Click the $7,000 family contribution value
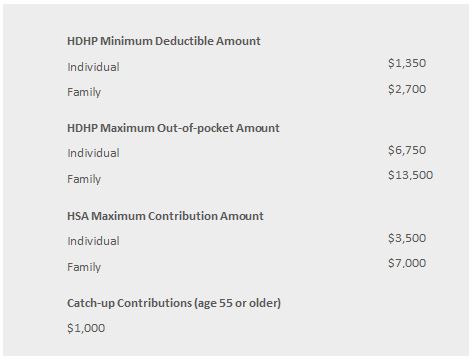Screen dimensions: 475x361 [x=407, y=263]
